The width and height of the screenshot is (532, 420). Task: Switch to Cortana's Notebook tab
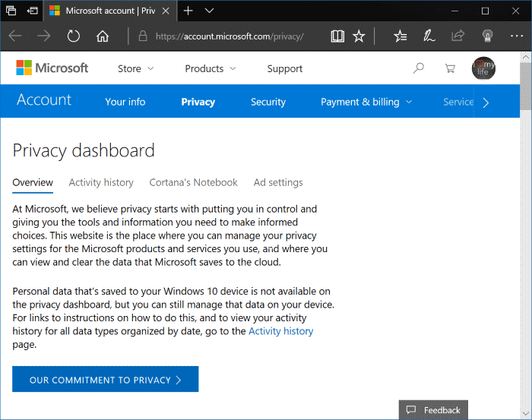tap(193, 183)
